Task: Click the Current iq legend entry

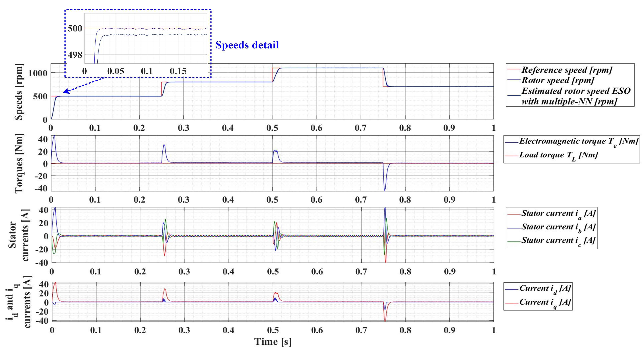Action: click(545, 303)
